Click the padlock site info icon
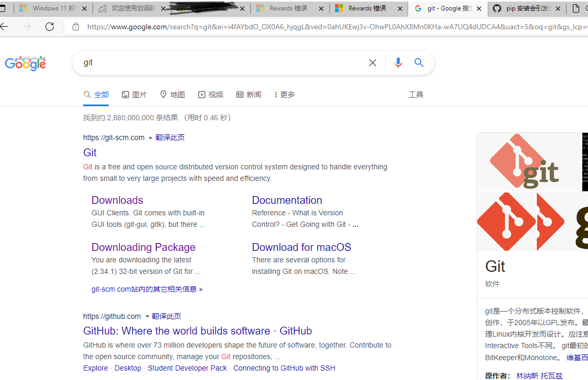This screenshot has width=588, height=380. click(76, 27)
